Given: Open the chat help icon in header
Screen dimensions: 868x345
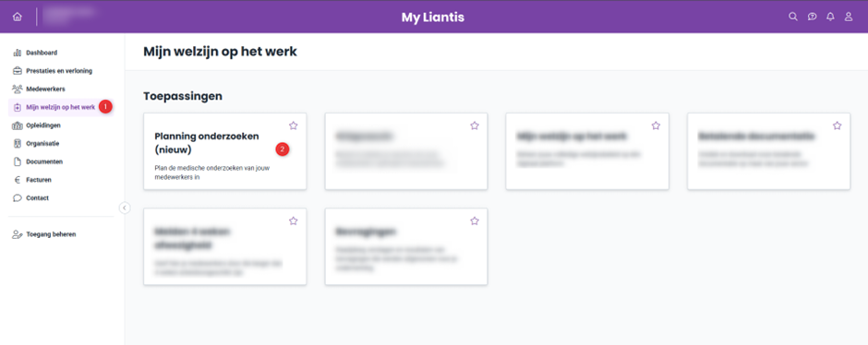Looking at the screenshot, I should 812,17.
